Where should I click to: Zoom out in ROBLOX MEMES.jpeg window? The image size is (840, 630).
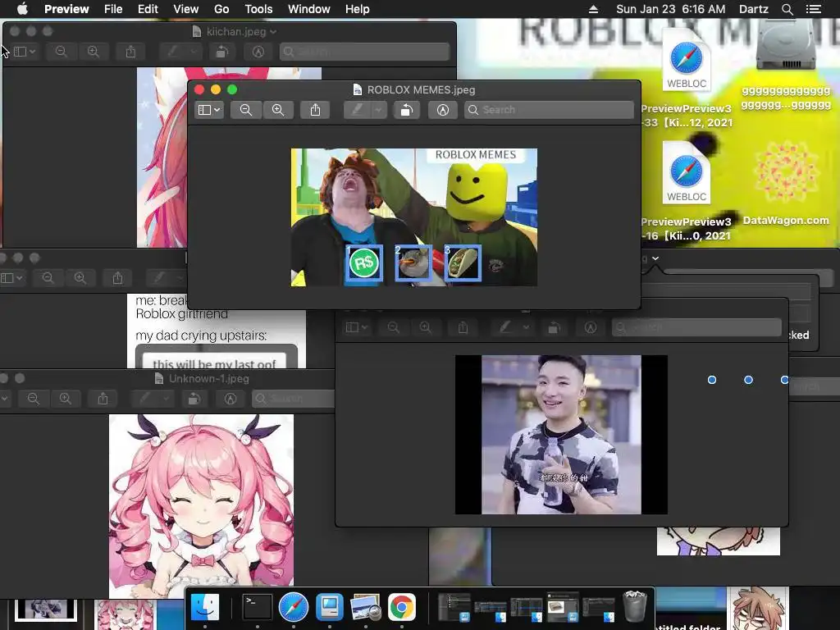click(x=246, y=110)
